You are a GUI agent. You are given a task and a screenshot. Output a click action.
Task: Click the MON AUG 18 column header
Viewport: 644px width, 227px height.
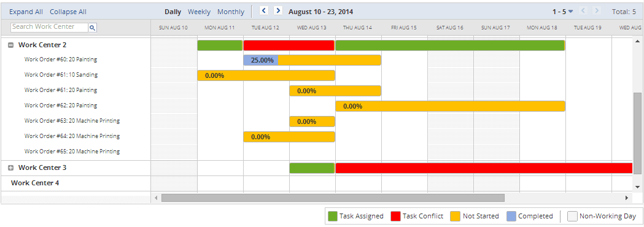coord(542,28)
